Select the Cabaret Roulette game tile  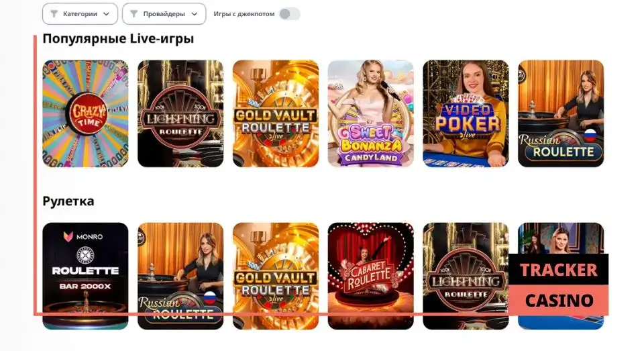coord(370,276)
